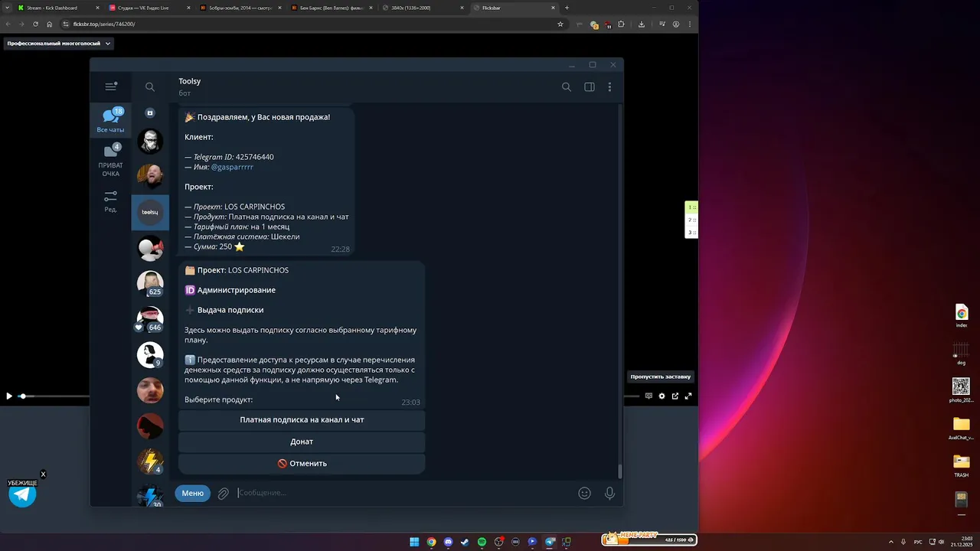
Task: Open Chrome downloads icon
Action: click(642, 24)
